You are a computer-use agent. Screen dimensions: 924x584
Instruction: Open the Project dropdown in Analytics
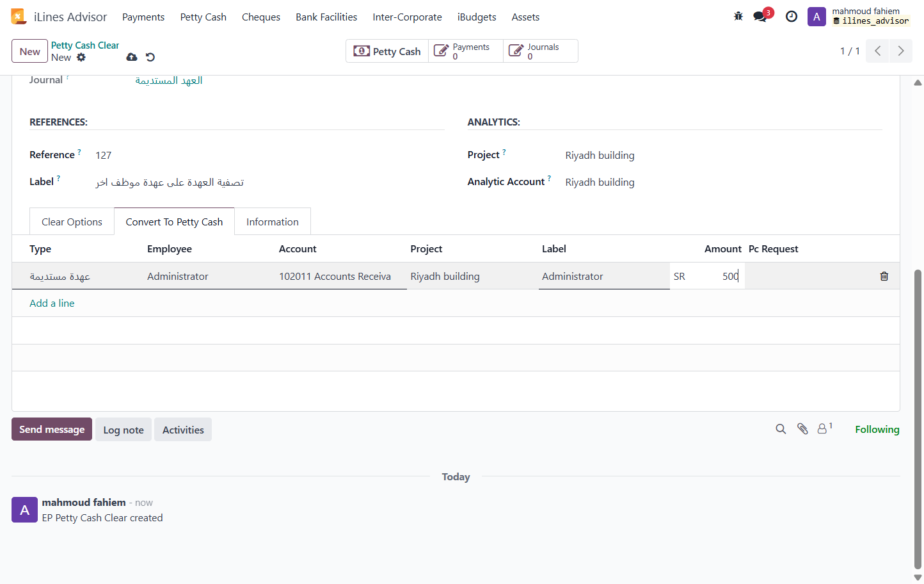pos(723,155)
